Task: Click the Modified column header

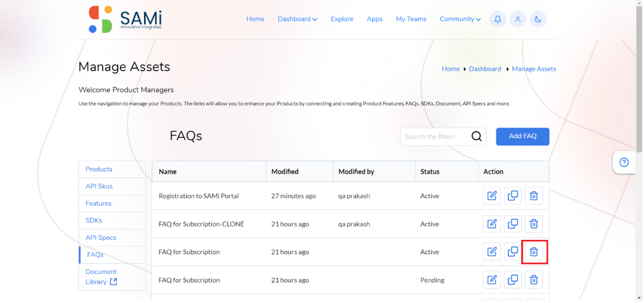Action: (x=300, y=171)
